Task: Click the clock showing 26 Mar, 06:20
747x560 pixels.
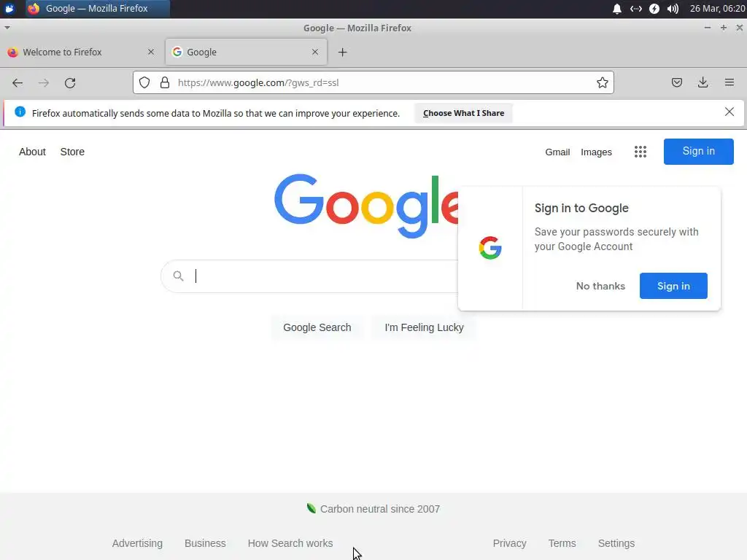Action: tap(717, 9)
